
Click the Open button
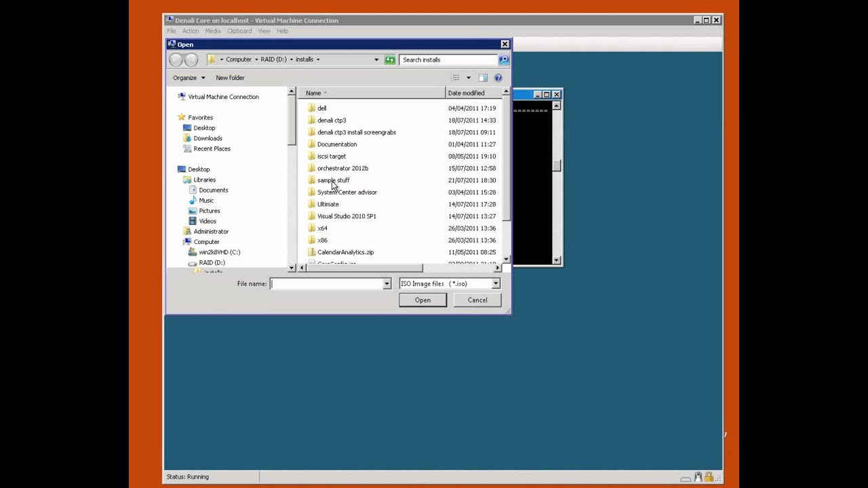click(422, 300)
